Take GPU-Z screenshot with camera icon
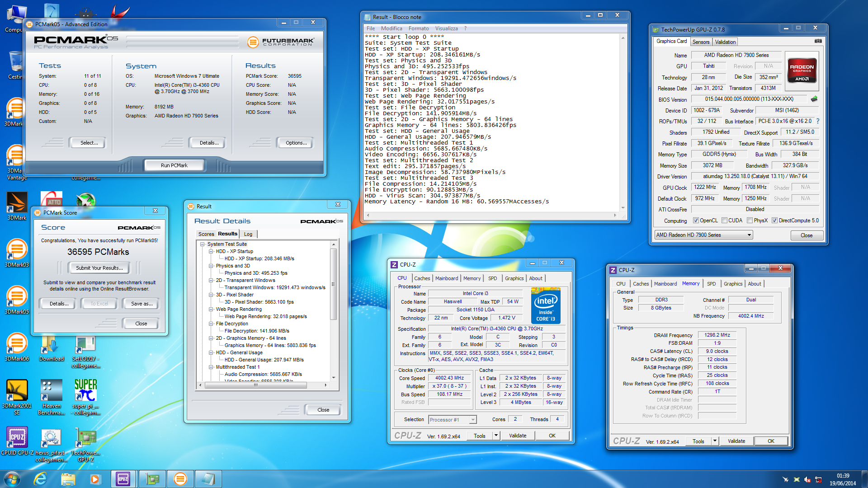Image resolution: width=868 pixels, height=488 pixels. pos(818,41)
